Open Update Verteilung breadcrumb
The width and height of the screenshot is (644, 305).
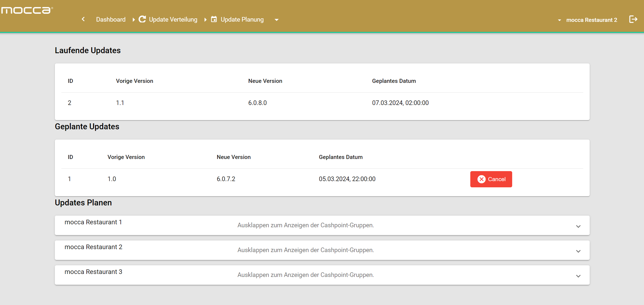pyautogui.click(x=173, y=19)
